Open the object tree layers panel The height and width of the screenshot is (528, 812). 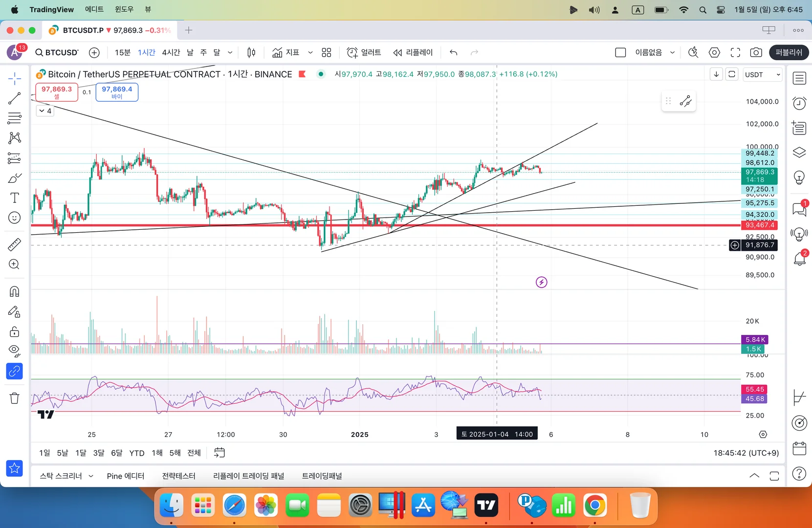coord(799,153)
